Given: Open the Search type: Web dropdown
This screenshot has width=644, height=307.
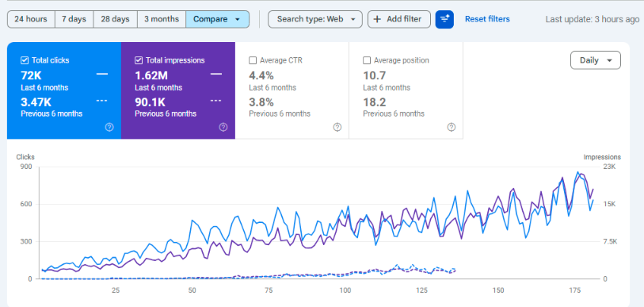Looking at the screenshot, I should pyautogui.click(x=315, y=19).
